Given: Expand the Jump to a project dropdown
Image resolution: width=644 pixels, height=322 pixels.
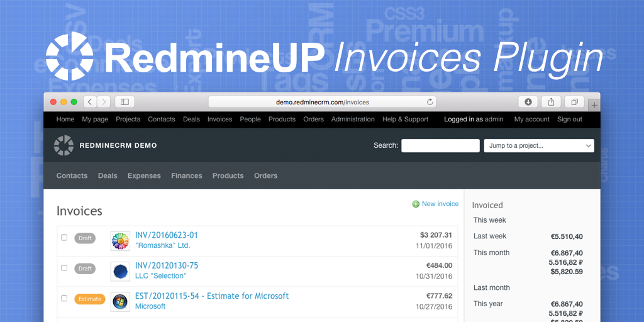Looking at the screenshot, I should point(539,145).
